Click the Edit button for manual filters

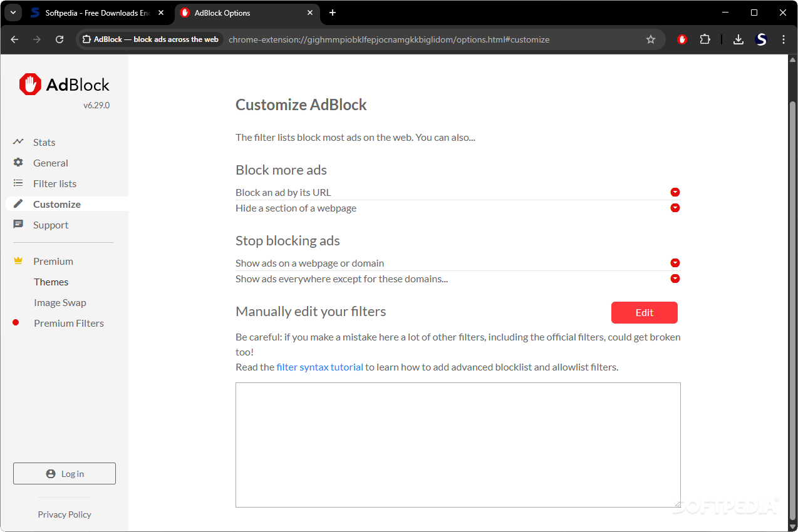(644, 312)
